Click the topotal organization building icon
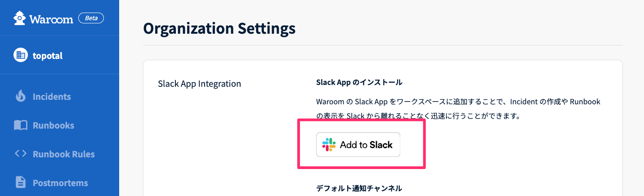The image size is (644, 196). [x=20, y=56]
